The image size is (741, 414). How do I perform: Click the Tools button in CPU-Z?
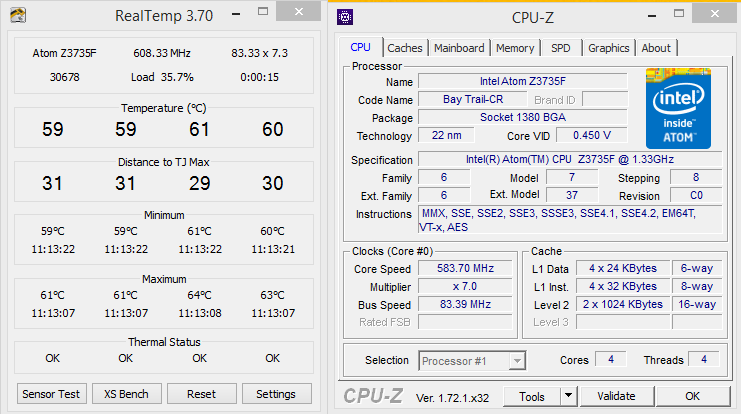tap(532, 397)
